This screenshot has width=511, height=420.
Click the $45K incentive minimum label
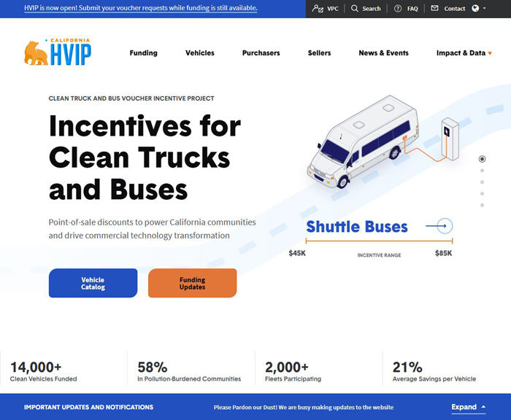[297, 253]
